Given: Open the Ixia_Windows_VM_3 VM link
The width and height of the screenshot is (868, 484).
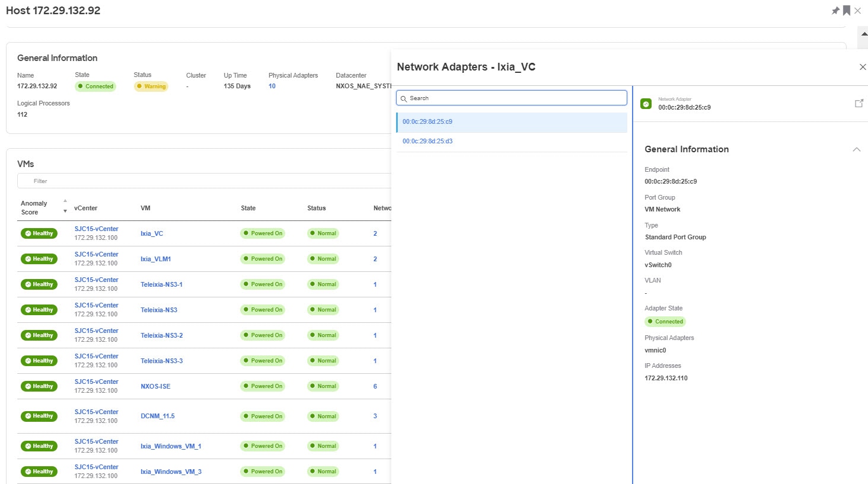Looking at the screenshot, I should [171, 472].
